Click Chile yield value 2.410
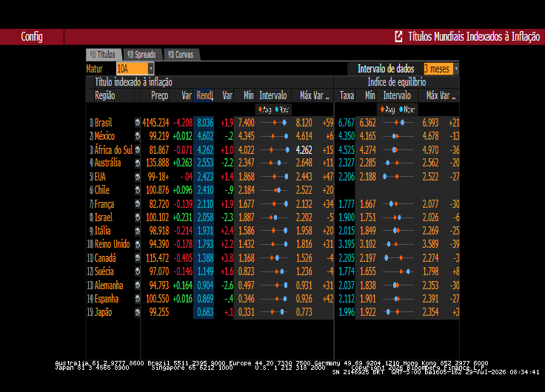Screen dimensions: 545x392 (x=205, y=190)
